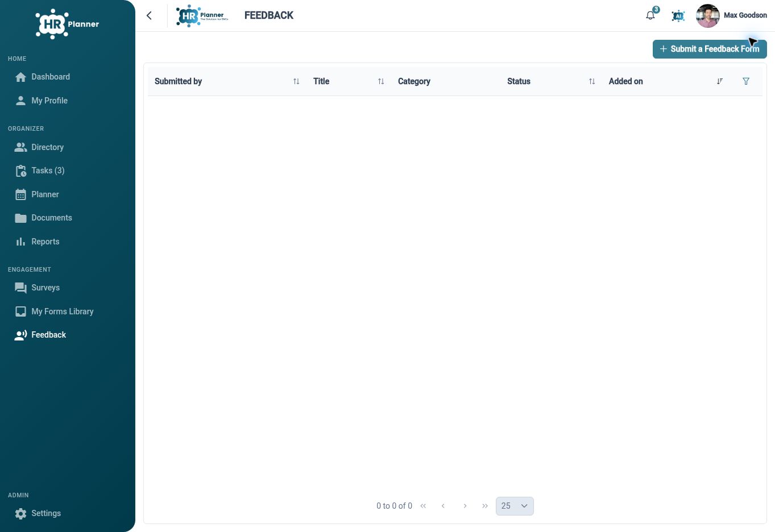This screenshot has height=532, width=775.
Task: Click the back arrow in header
Action: coord(149,16)
